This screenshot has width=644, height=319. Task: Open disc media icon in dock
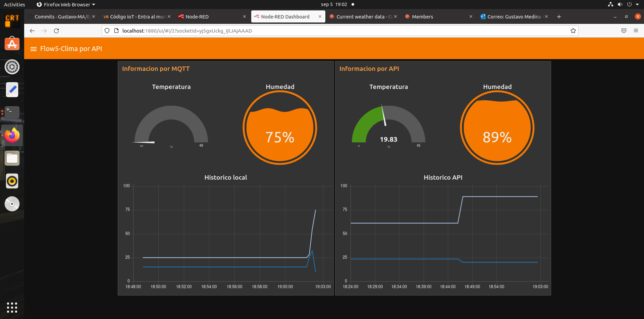(x=12, y=204)
